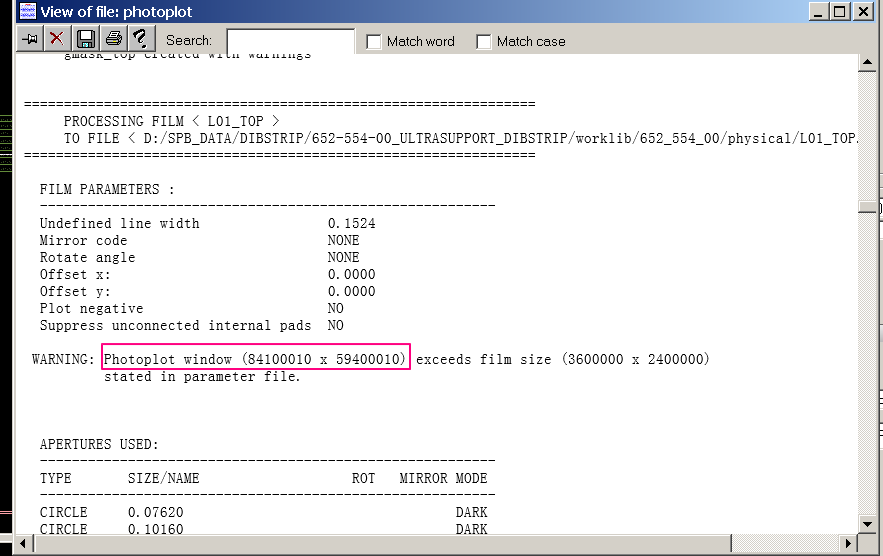This screenshot has height=556, width=883.
Task: Click the aperture size 0.07620
Action: click(155, 512)
